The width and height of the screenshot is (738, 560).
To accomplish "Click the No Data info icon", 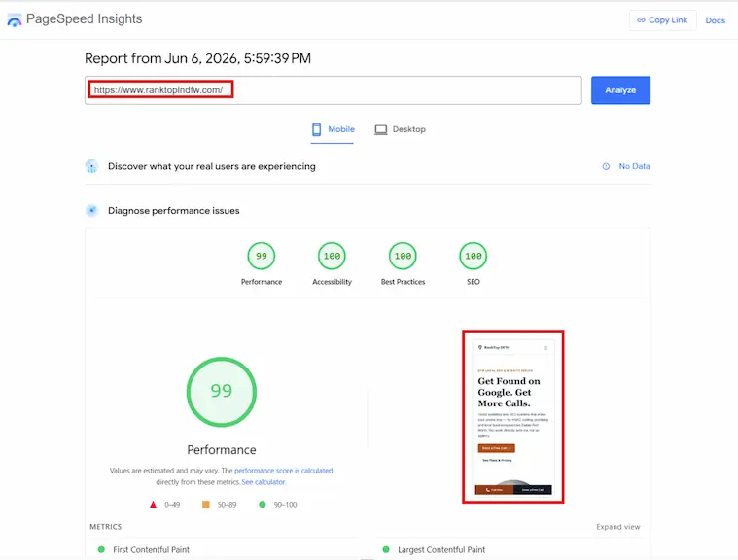I will pyautogui.click(x=606, y=166).
